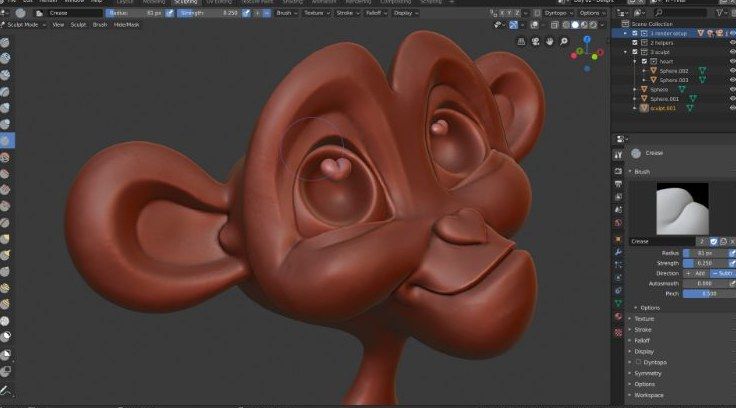Viewport: 736px width, 408px height.
Task: Click blue Z axis on navigation gizmo
Action: click(587, 39)
